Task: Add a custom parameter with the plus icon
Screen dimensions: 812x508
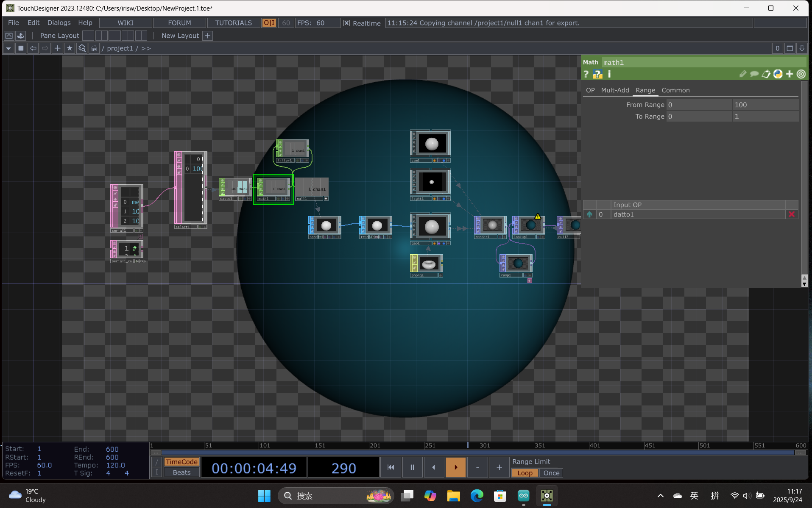Action: coord(789,74)
